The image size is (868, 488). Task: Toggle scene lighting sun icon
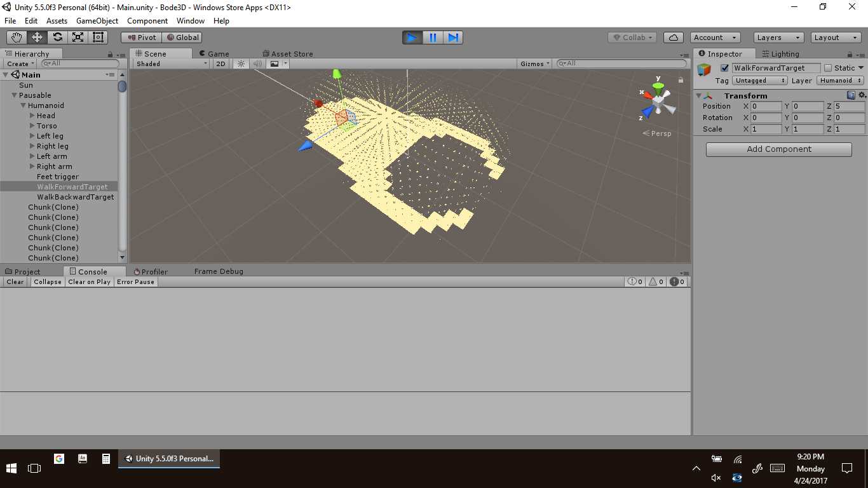(x=241, y=64)
